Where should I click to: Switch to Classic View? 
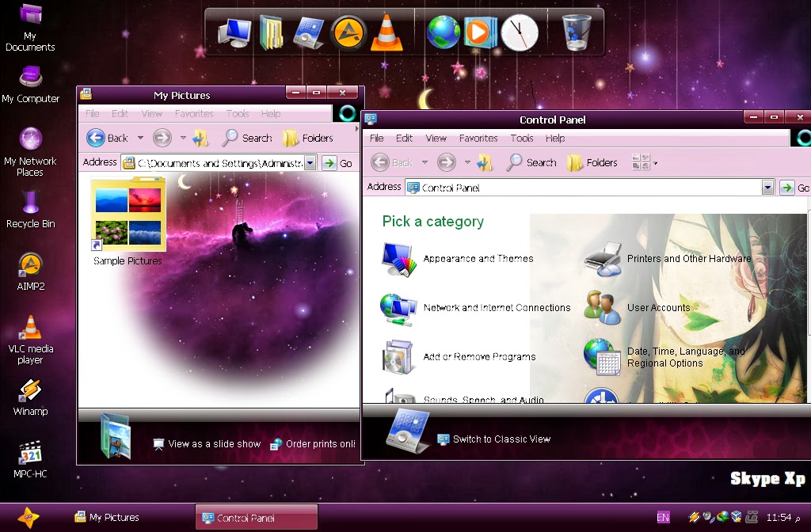(x=494, y=439)
